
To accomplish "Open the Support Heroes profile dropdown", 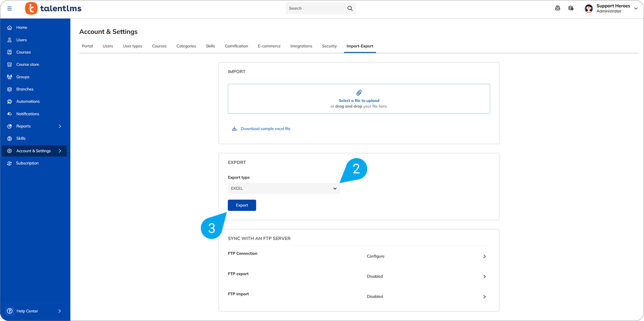I will coord(636,8).
